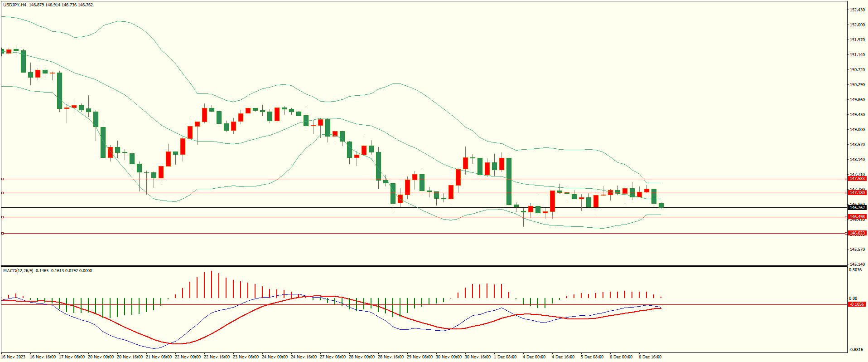This screenshot has height=362, width=868.
Task: Click the 6 Dec 16:00 time axis label
Action: click(x=650, y=357)
